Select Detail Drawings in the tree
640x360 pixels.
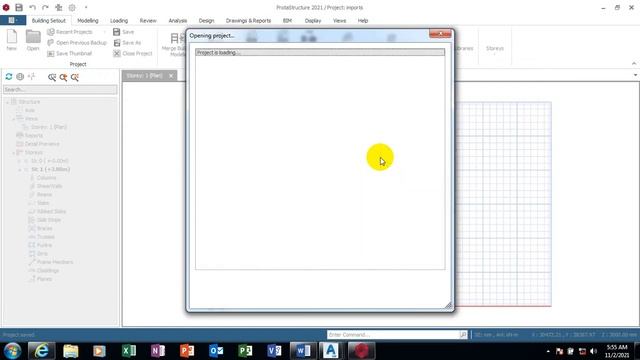click(x=42, y=144)
